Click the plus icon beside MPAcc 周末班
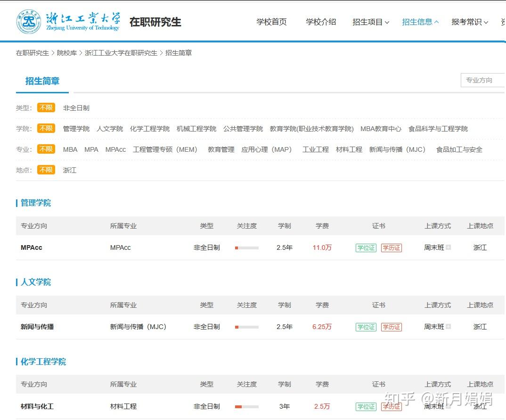Viewport: 506px width, 420px height. pyautogui.click(x=448, y=247)
